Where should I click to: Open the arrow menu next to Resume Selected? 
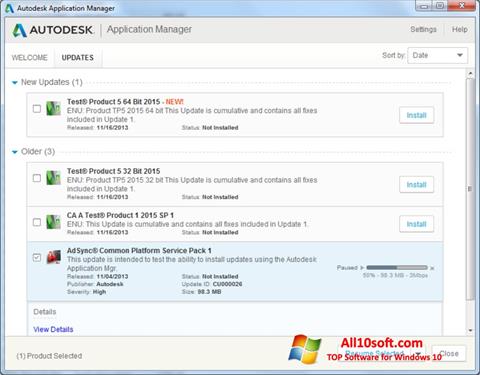coord(418,353)
